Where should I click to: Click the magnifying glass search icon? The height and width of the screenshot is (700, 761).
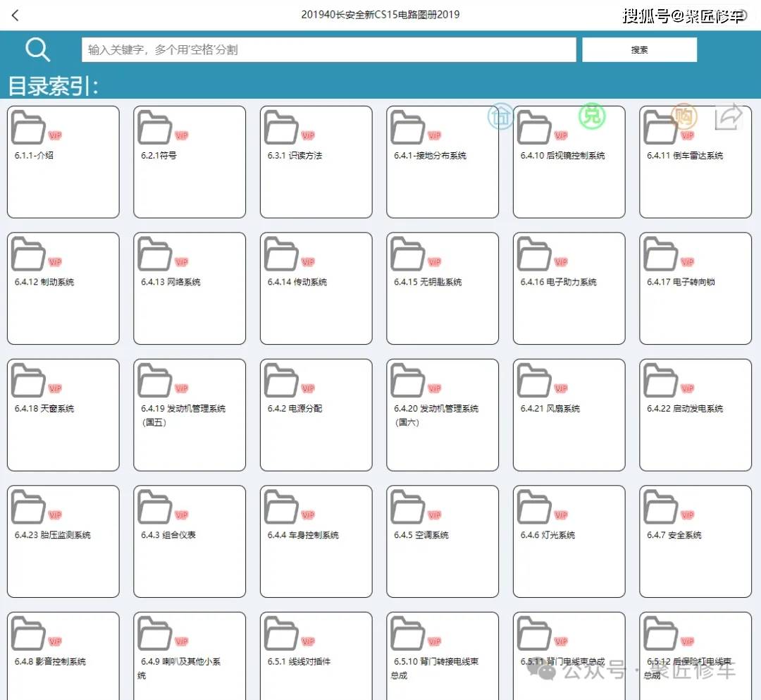tap(37, 49)
